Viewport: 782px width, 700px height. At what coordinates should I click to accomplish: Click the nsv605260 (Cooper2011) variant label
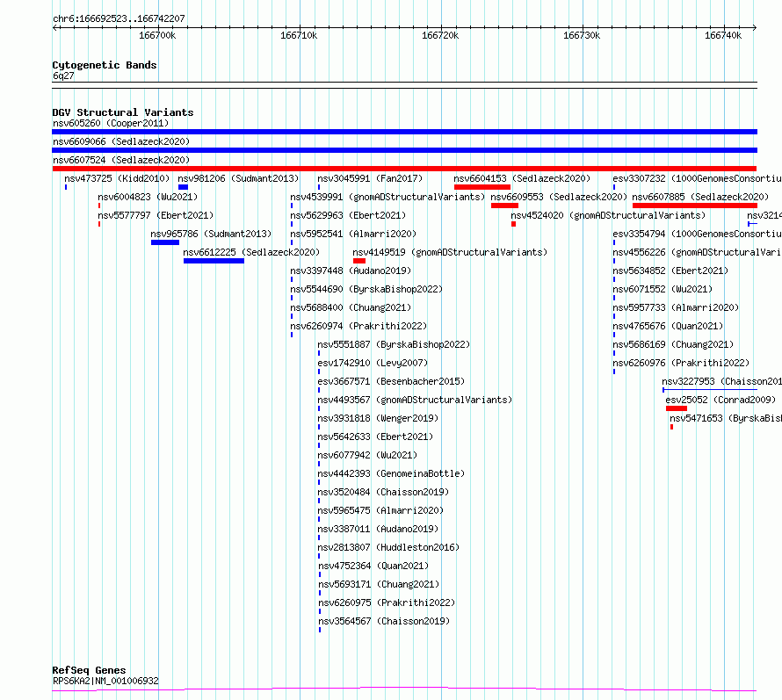click(x=111, y=123)
